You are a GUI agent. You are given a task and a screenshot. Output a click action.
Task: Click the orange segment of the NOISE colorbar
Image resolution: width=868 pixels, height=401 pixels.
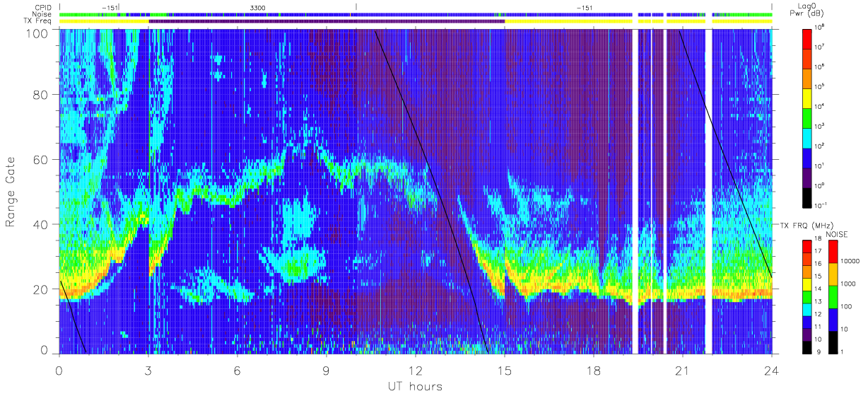833,274
